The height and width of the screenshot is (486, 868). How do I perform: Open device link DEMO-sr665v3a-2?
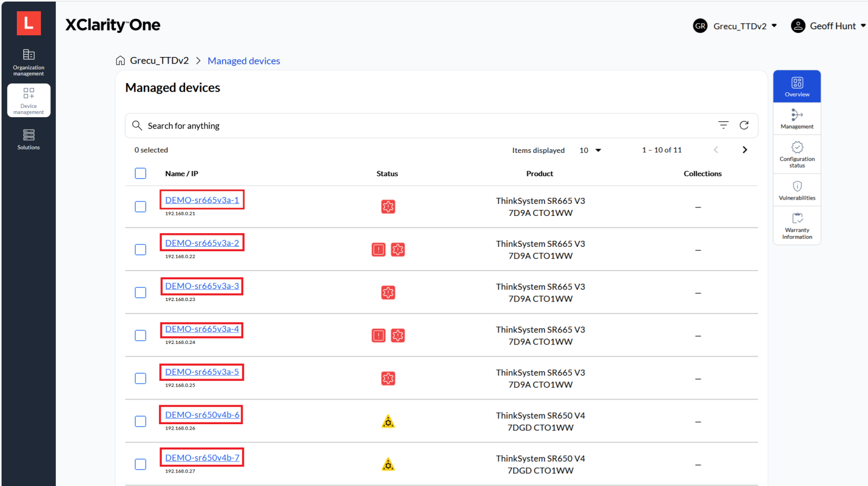202,242
